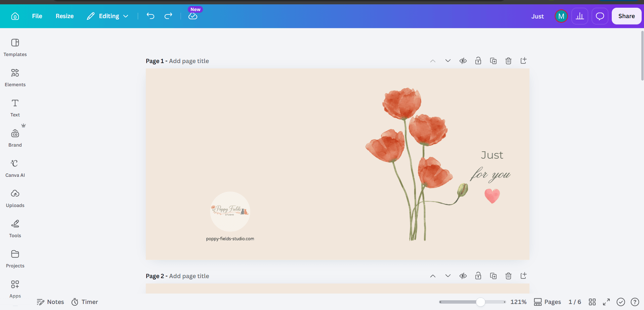The image size is (644, 310).
Task: Delete Page 1 with the trash icon
Action: [508, 61]
